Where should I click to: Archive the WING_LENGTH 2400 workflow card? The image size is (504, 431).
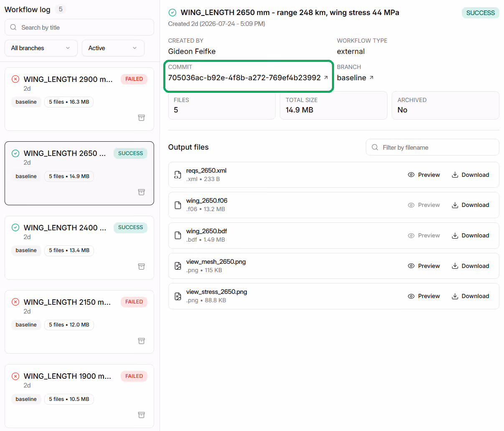click(x=142, y=266)
